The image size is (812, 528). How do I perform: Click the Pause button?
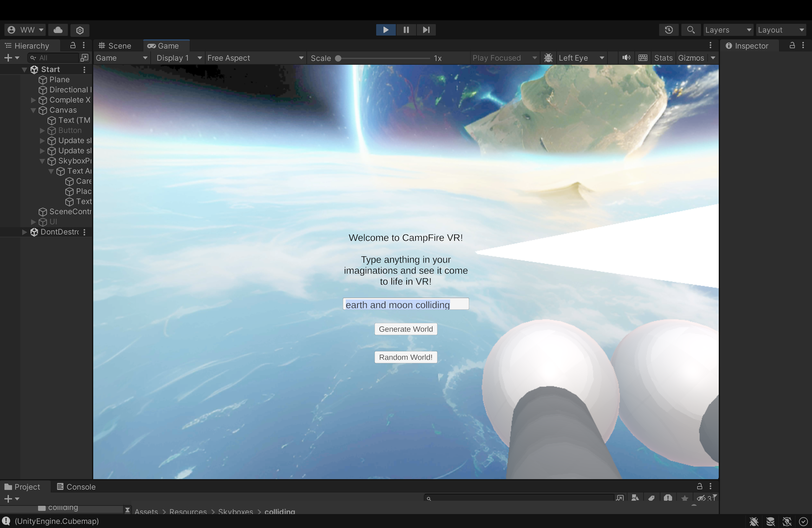click(406, 30)
